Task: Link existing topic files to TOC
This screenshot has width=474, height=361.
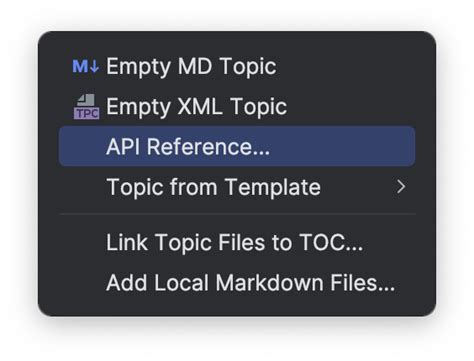Action: (x=237, y=242)
